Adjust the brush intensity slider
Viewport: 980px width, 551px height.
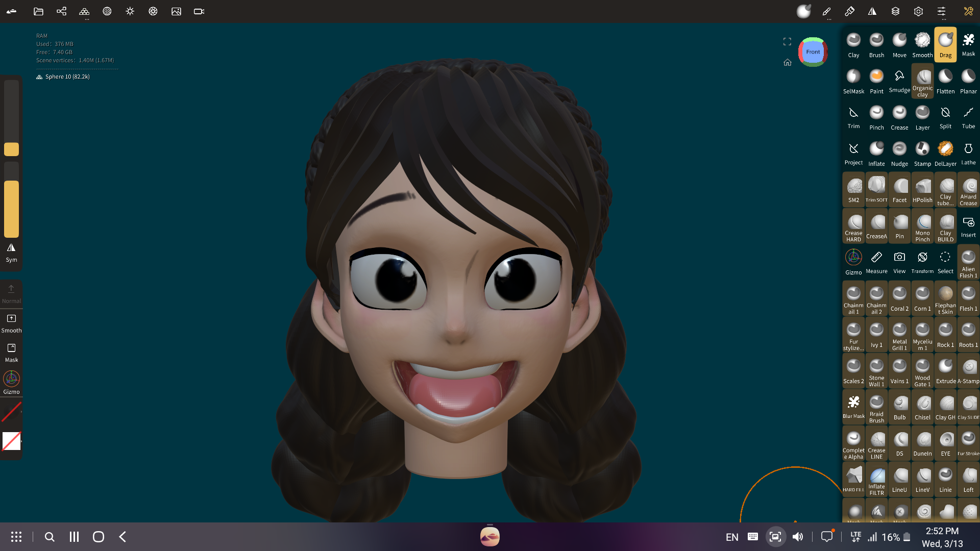click(x=11, y=200)
